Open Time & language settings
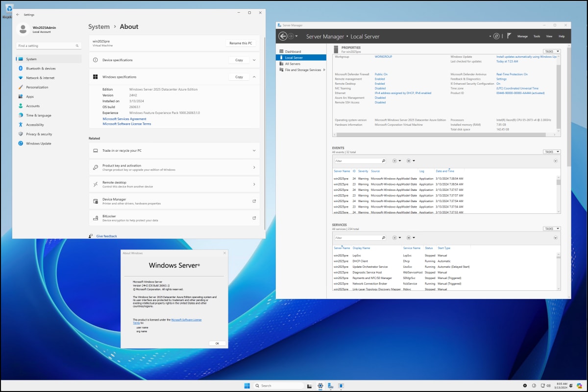Image resolution: width=588 pixels, height=392 pixels. tap(49, 115)
